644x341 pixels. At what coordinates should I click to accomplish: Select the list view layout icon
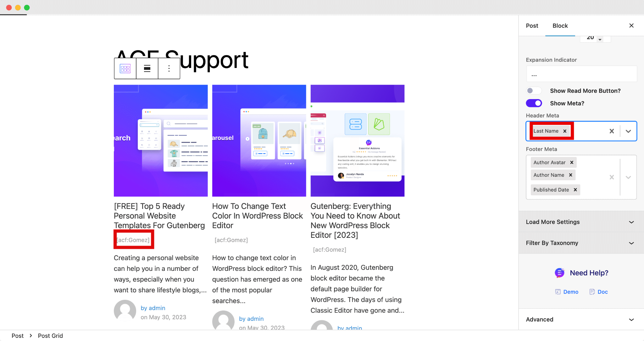point(147,68)
